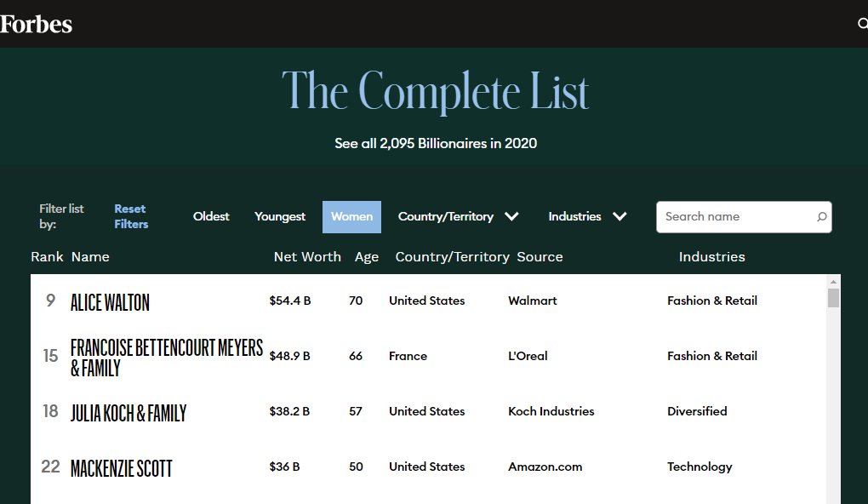Click the Reset Filters link
This screenshot has height=504, width=868.
pos(131,216)
